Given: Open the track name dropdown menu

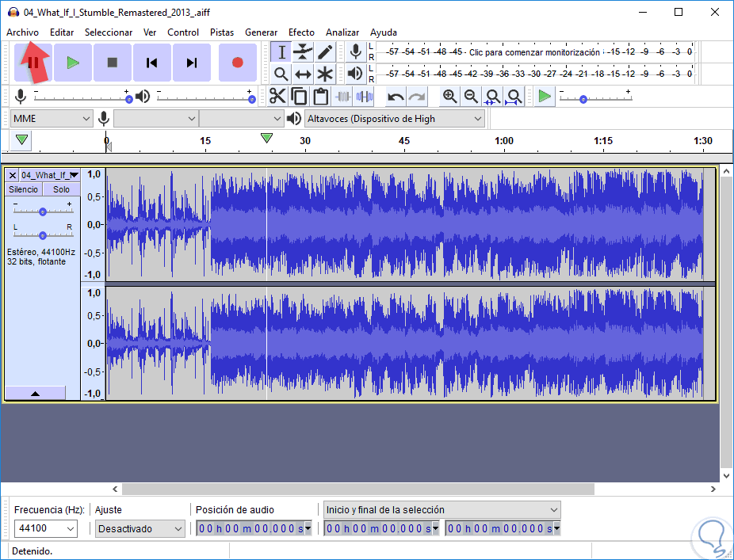Looking at the screenshot, I should (50, 175).
